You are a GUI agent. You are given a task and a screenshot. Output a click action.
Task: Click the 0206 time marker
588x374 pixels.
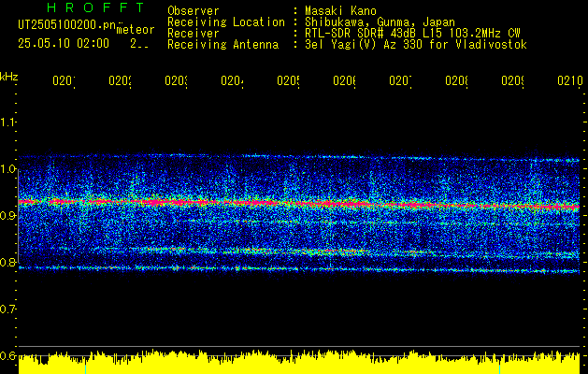(x=345, y=80)
